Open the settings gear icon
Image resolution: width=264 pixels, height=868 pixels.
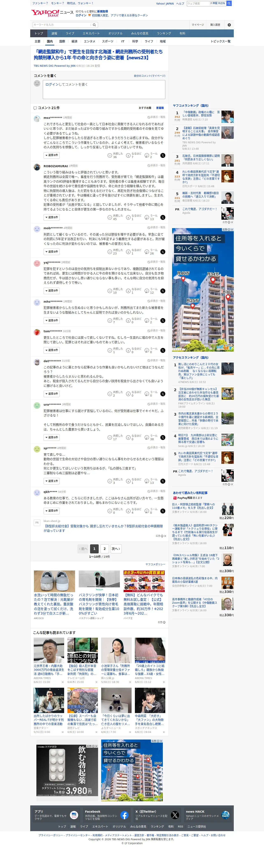229,24
